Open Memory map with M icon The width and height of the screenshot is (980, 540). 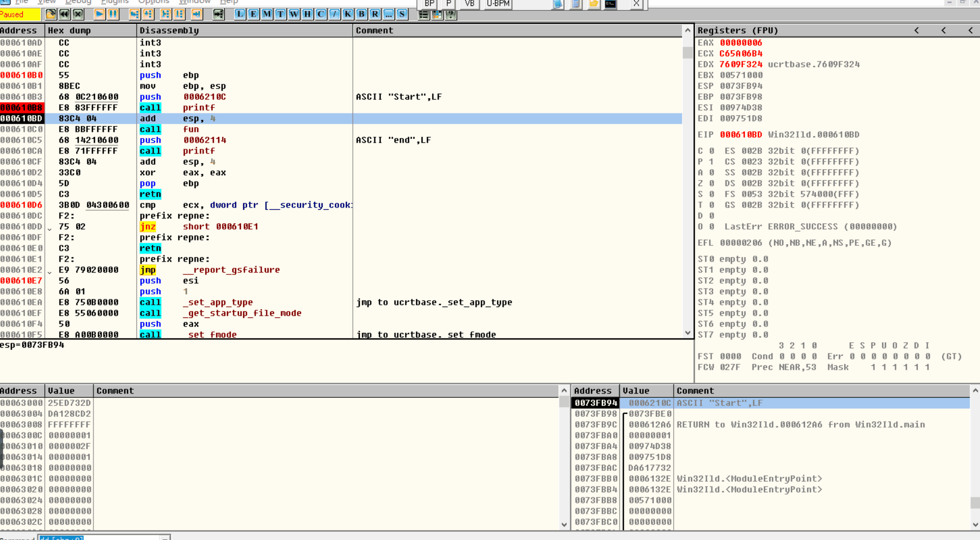[267, 14]
